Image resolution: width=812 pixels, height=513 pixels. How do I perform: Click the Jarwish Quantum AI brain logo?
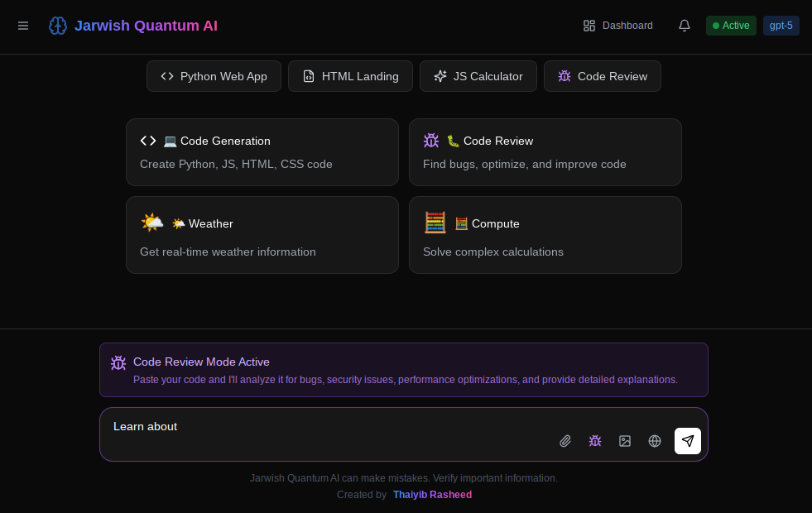(x=58, y=26)
